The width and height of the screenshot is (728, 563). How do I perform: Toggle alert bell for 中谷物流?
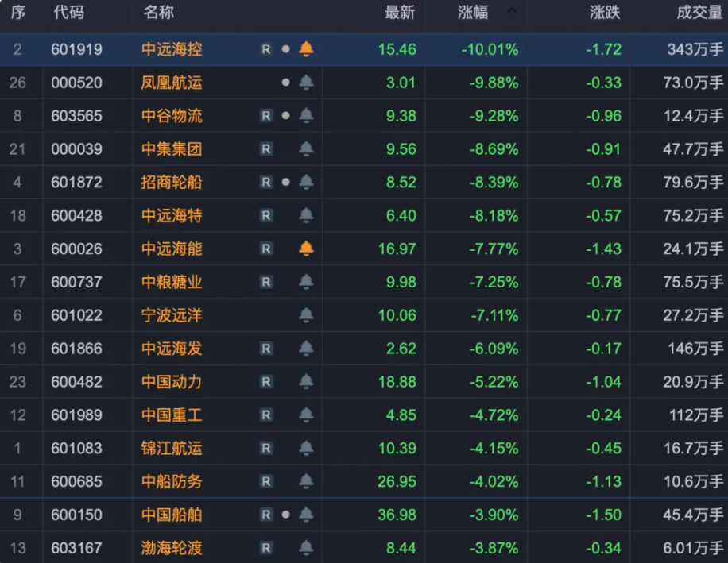click(306, 115)
